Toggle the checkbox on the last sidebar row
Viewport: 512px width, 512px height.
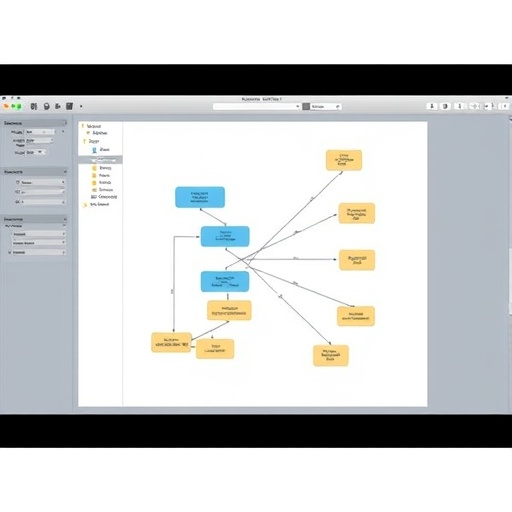pos(9,253)
